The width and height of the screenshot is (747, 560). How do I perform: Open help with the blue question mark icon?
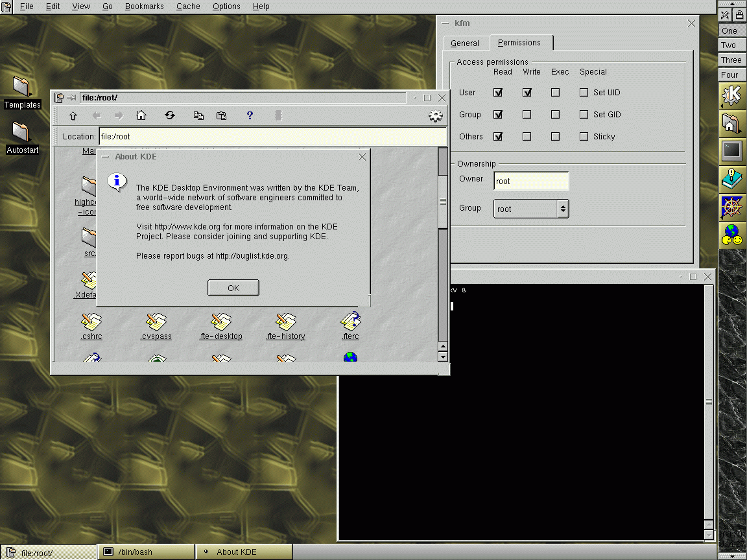[250, 115]
